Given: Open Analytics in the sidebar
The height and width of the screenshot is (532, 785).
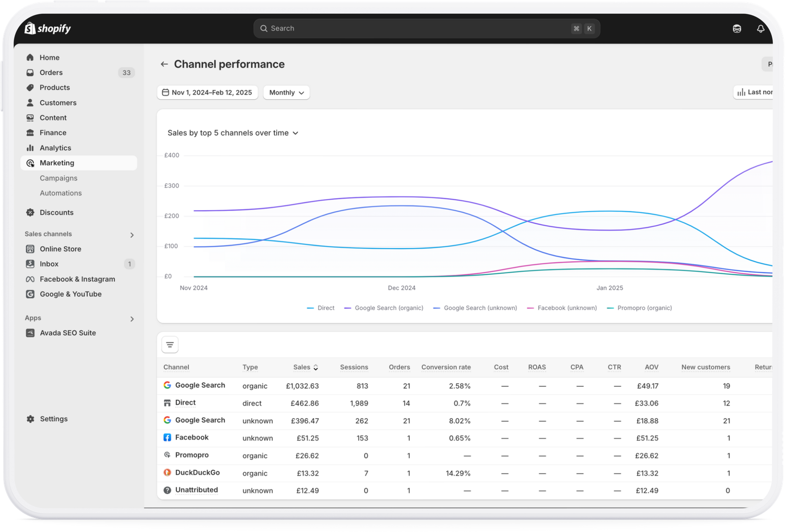Looking at the screenshot, I should pos(55,148).
